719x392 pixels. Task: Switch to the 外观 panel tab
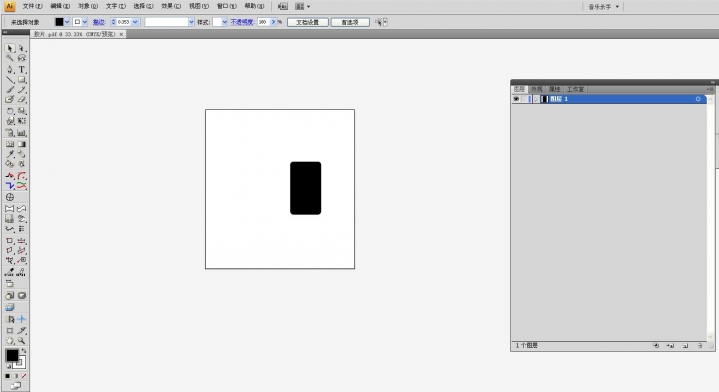tap(536, 89)
